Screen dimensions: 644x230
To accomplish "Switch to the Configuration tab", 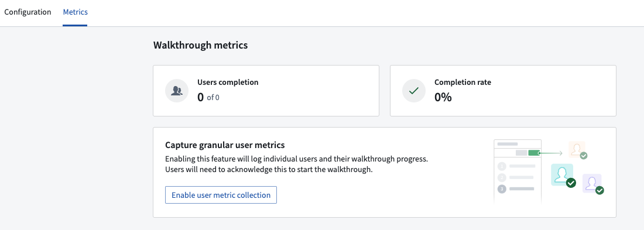I will point(28,12).
